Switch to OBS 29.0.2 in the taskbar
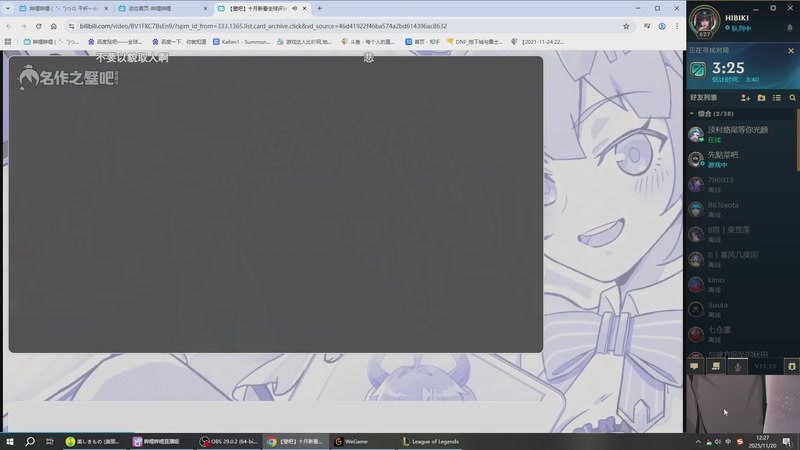This screenshot has width=800, height=450. [x=228, y=441]
